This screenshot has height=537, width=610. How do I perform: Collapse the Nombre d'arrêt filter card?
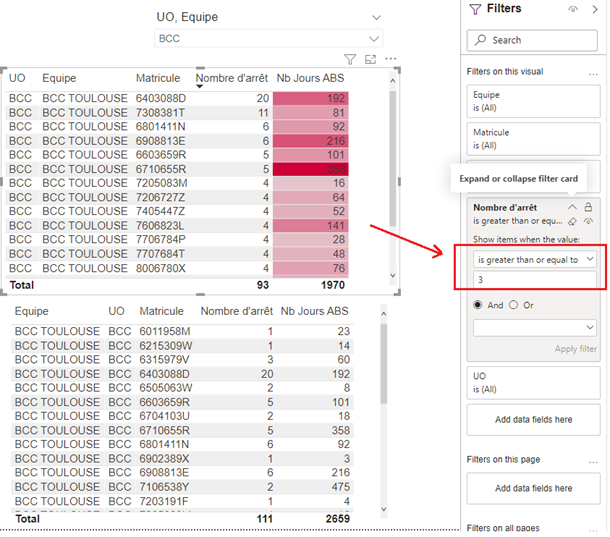click(x=572, y=207)
